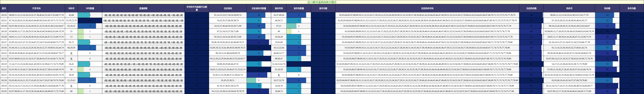Click the 温码号码 column header

click(279, 8)
